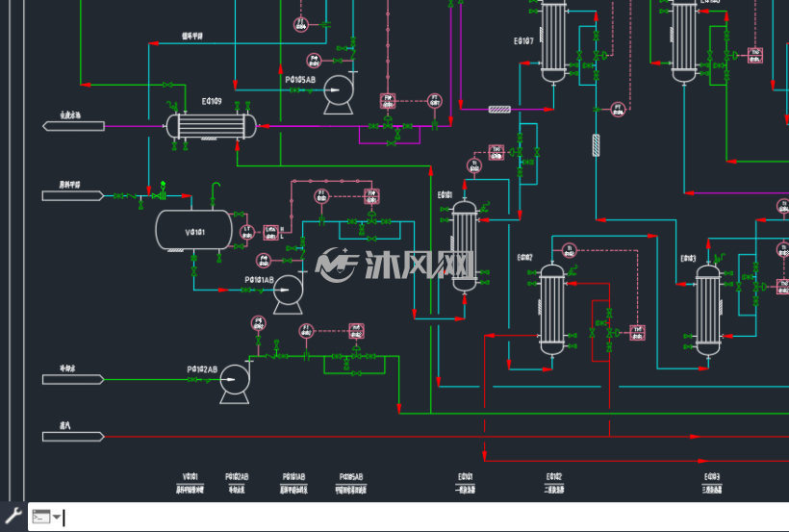Image resolution: width=789 pixels, height=532 pixels.
Task: Select the P0105AB tag beside the pump
Action: click(300, 80)
